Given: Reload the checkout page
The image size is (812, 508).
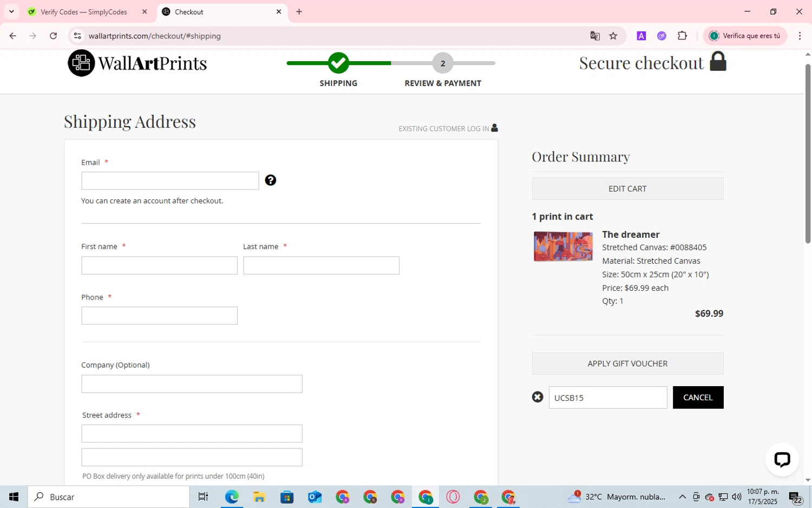Looking at the screenshot, I should [x=53, y=36].
